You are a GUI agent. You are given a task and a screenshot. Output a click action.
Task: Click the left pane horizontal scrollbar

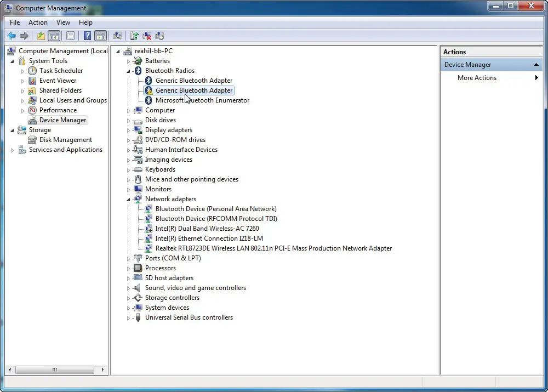(x=54, y=370)
